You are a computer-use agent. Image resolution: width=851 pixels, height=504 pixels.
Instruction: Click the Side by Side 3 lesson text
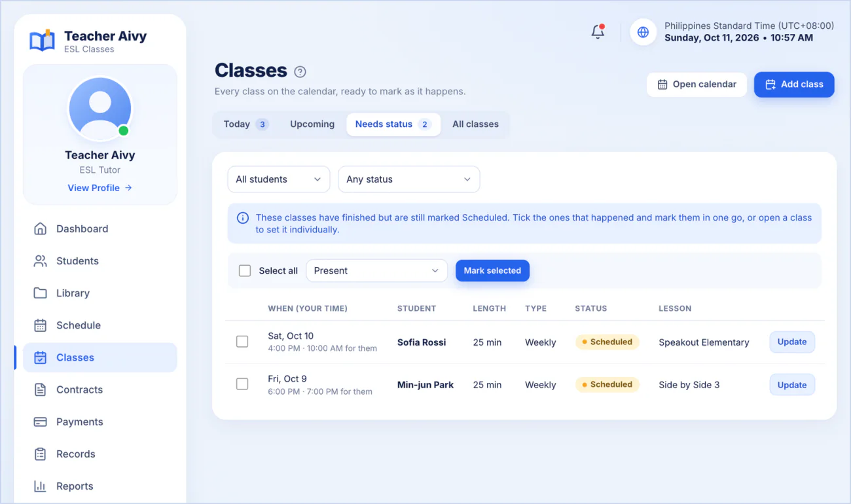(x=689, y=385)
